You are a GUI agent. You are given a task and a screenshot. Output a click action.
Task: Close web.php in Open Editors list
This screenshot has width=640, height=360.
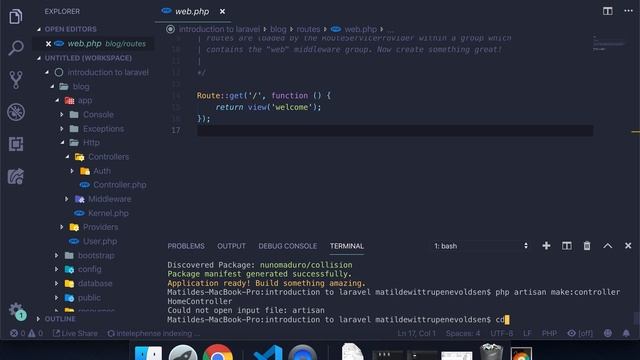(x=48, y=44)
